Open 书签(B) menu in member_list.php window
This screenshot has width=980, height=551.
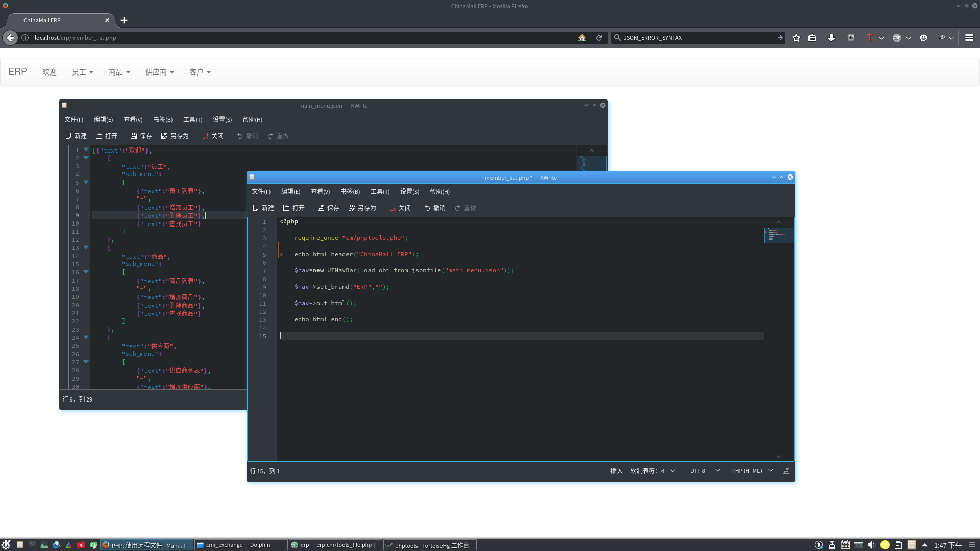(350, 191)
